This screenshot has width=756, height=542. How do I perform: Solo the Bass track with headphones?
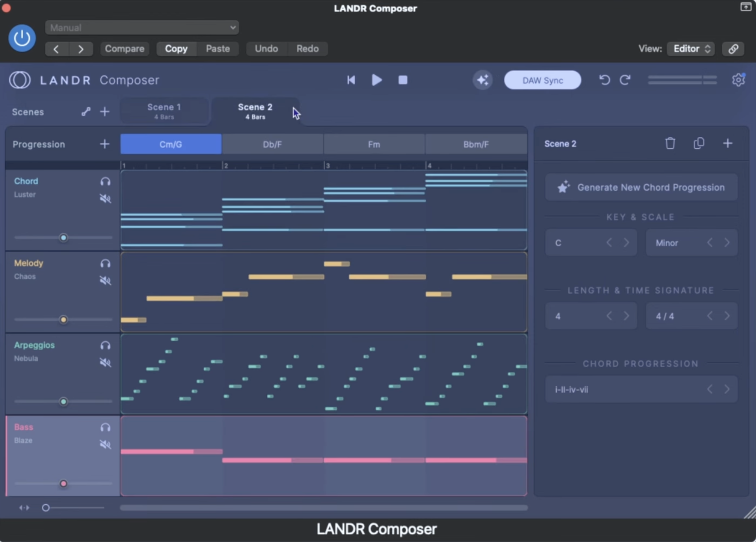(105, 427)
